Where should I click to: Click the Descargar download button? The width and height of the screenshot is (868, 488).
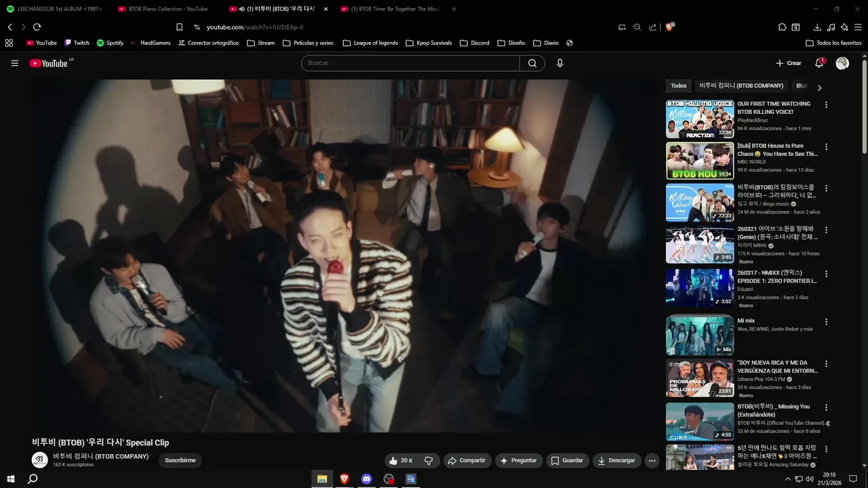point(617,461)
